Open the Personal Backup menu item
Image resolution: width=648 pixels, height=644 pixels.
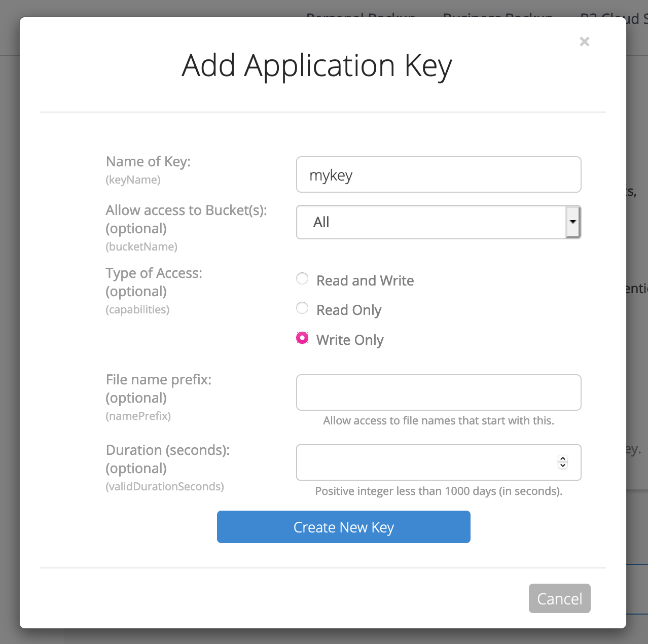[x=360, y=17]
